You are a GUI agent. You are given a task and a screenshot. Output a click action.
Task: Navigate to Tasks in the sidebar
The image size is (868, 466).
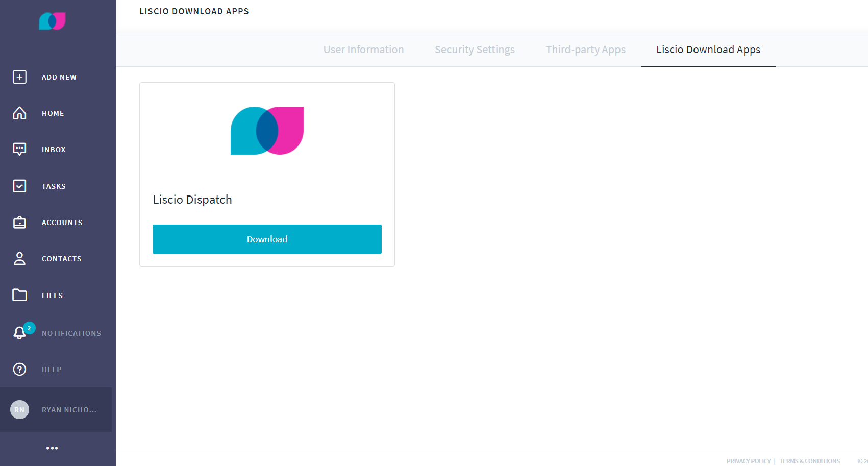click(x=54, y=186)
